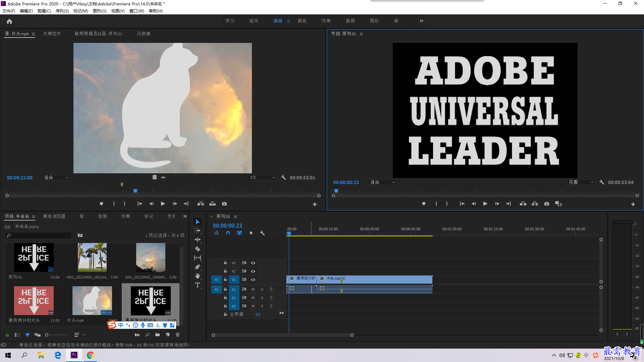644x362 pixels.
Task: Open 窗口(W) menu
Action: [137, 11]
